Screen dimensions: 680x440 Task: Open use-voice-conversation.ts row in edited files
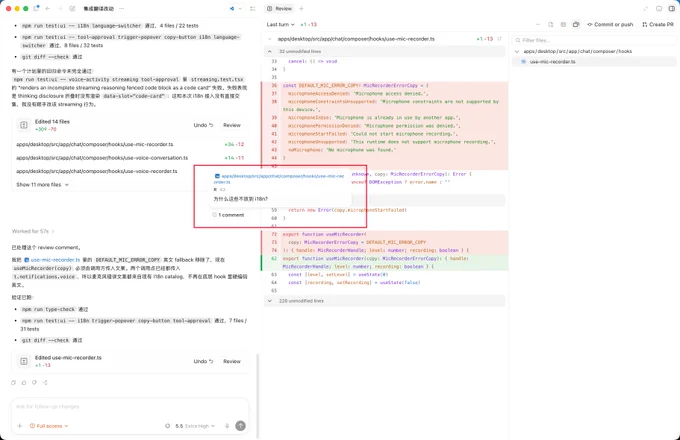pyautogui.click(x=130, y=157)
